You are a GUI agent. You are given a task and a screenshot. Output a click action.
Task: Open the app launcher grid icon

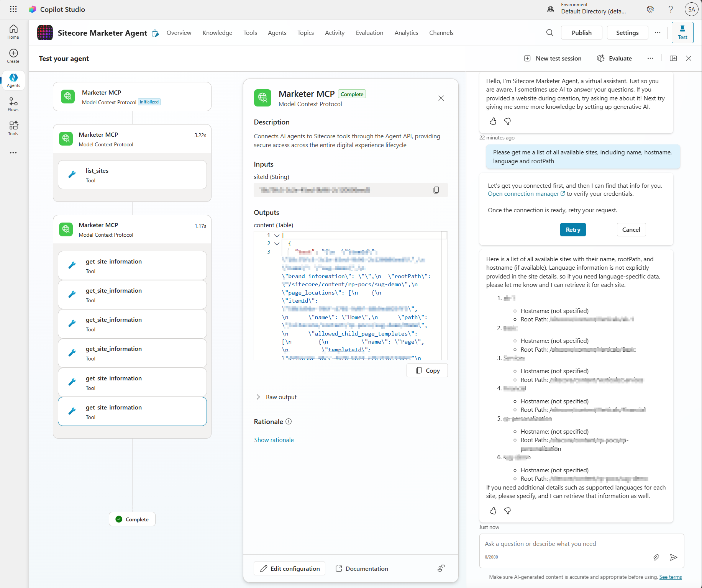tap(13, 9)
